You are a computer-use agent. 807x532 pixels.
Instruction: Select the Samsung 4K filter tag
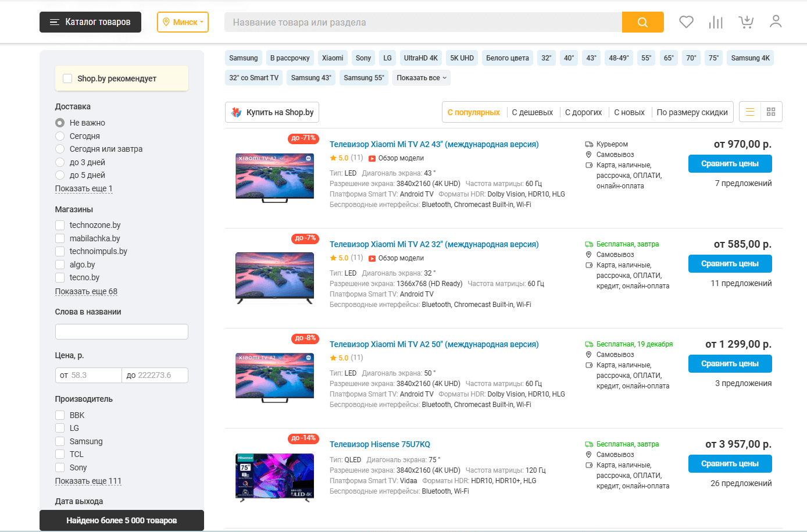tap(751, 58)
